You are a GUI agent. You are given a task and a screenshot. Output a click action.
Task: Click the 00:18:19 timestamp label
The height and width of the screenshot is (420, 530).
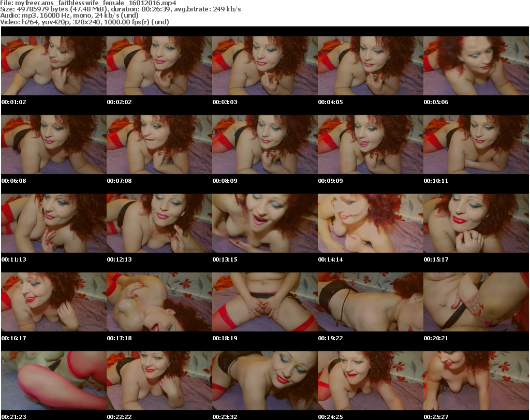[225, 338]
